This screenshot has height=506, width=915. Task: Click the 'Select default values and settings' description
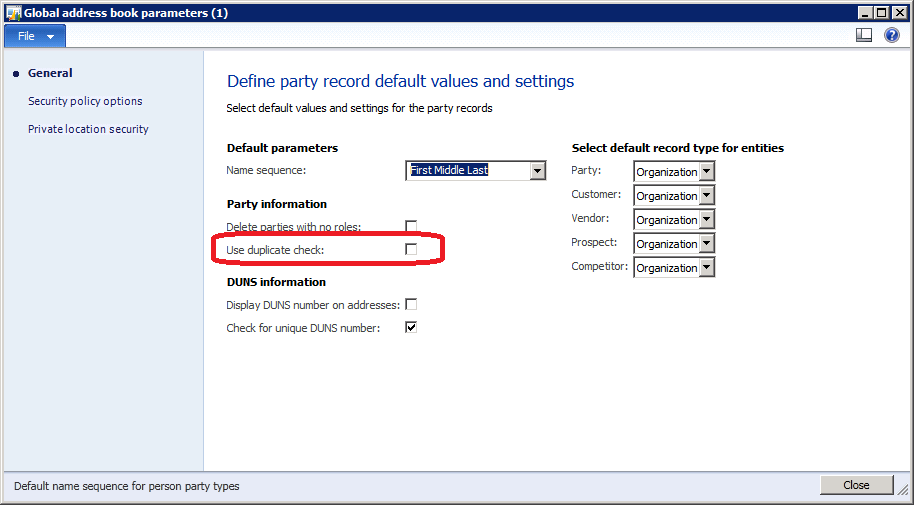(x=359, y=108)
